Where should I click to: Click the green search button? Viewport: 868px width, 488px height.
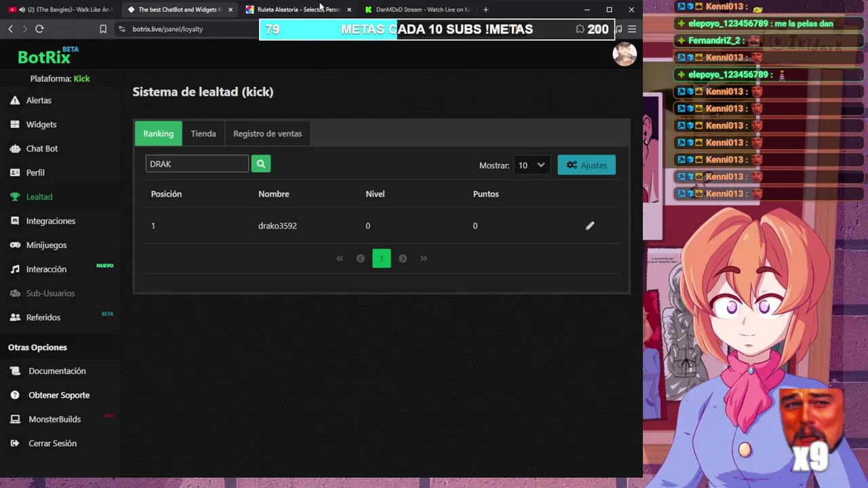click(x=261, y=163)
